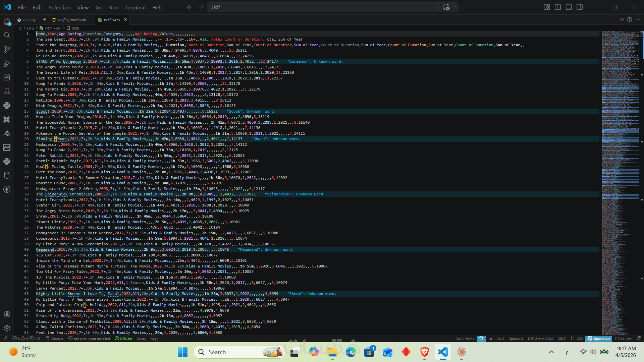Open the Manage settings gear
Viewport: 644px width, 362px height.
click(x=7, y=328)
